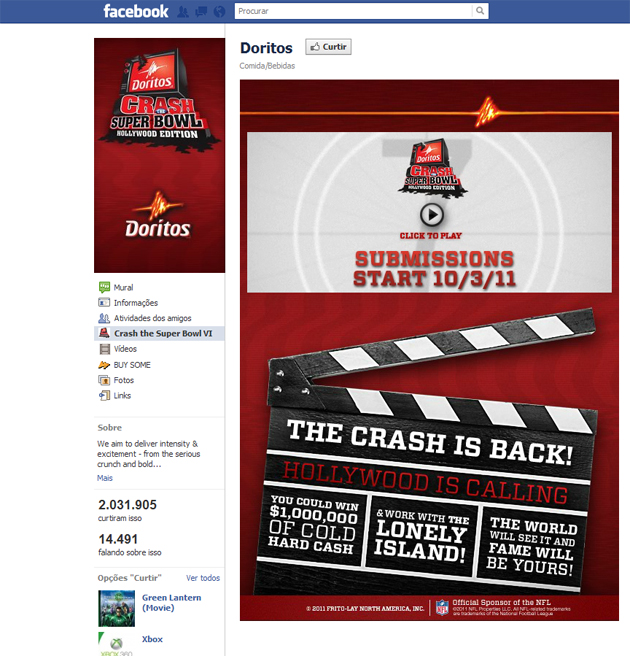Click the Facebook logo
Viewport: 630px width, 656px height.
[x=136, y=11]
